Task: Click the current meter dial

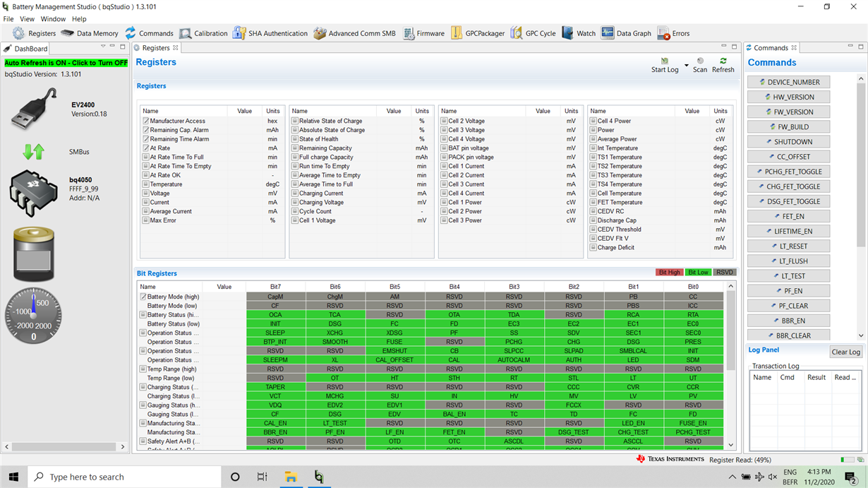Action: tap(33, 316)
